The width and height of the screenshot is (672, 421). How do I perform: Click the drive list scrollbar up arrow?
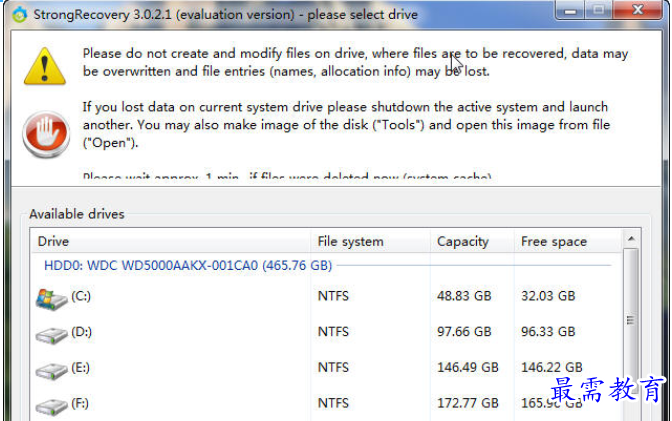click(631, 239)
